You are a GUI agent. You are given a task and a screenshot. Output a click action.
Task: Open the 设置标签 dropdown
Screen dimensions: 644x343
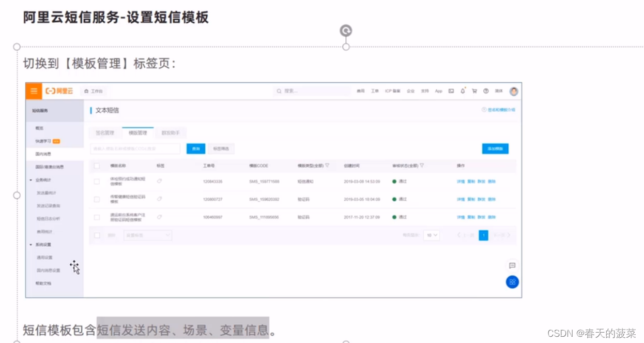147,235
